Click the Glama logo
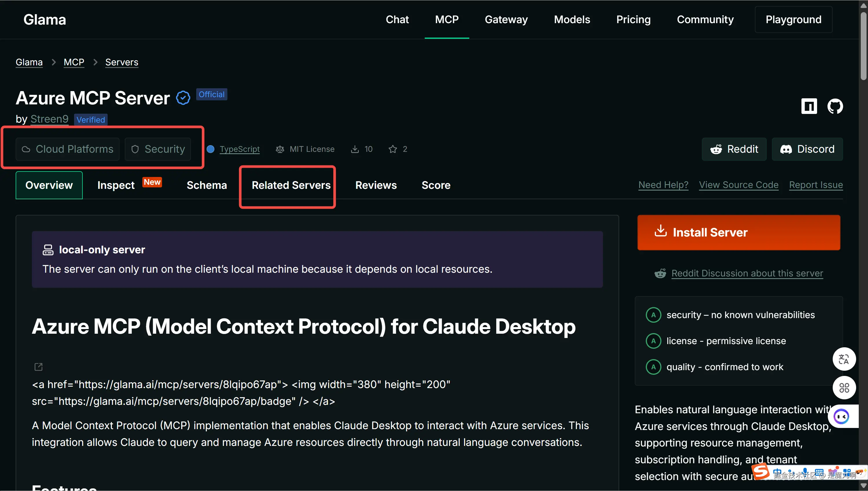 45,20
